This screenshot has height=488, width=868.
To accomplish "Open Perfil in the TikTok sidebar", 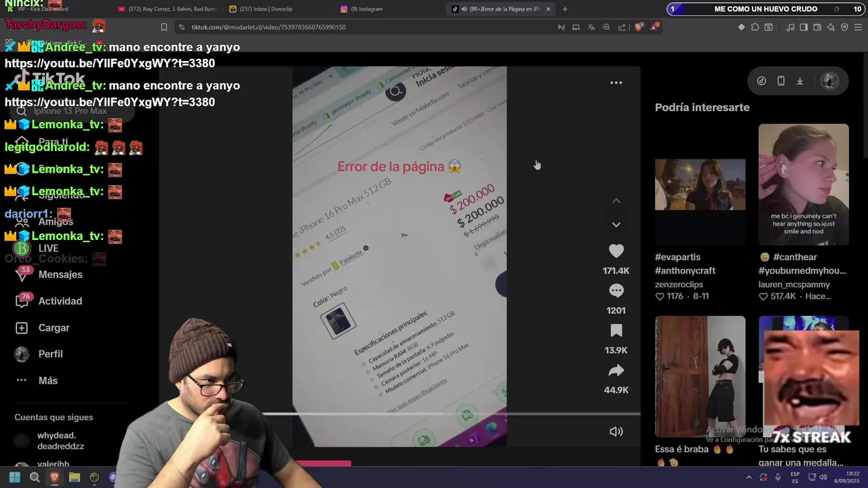I will pos(51,354).
